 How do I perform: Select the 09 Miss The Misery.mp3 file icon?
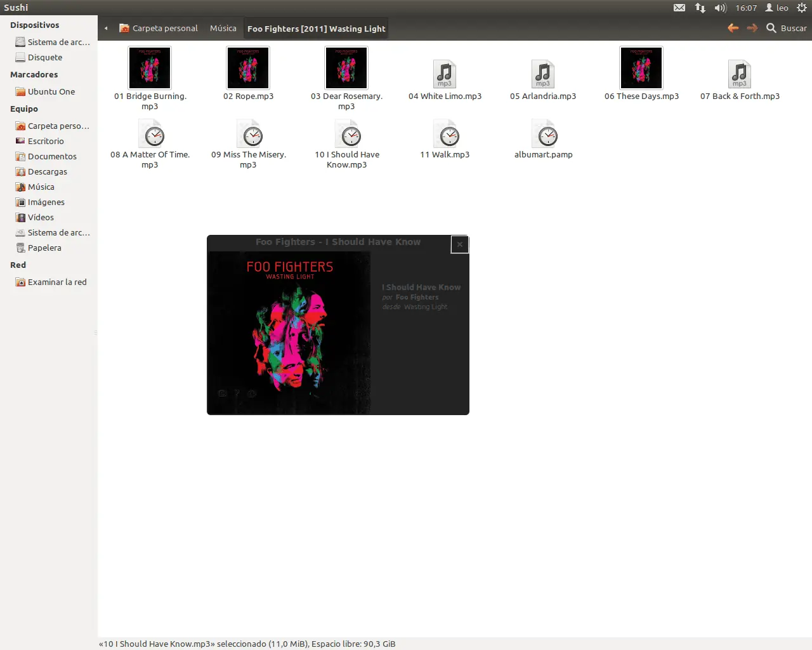pyautogui.click(x=249, y=133)
